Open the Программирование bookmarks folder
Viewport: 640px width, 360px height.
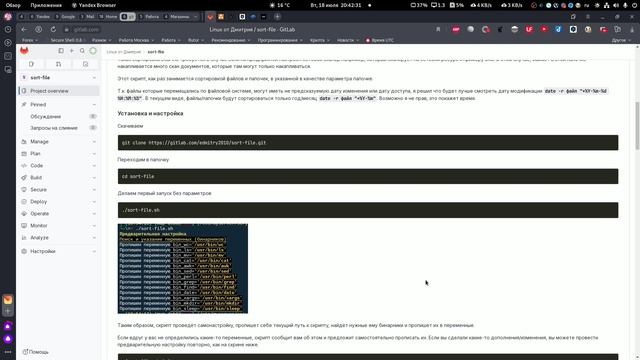tap(280, 40)
